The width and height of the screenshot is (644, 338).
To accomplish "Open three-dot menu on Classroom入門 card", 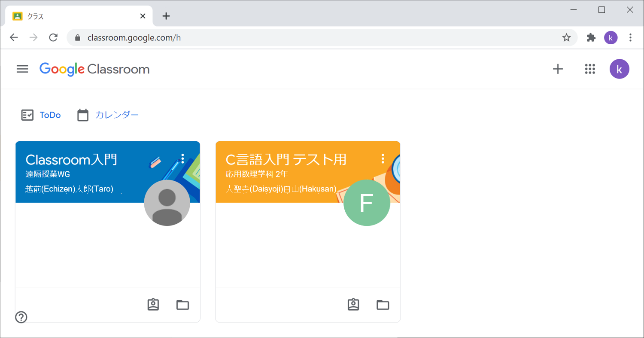I will 183,158.
